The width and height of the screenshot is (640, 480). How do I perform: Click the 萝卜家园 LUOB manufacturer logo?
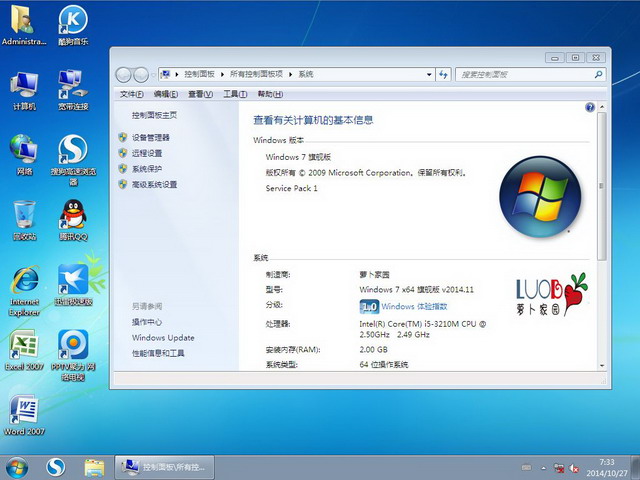[x=551, y=295]
